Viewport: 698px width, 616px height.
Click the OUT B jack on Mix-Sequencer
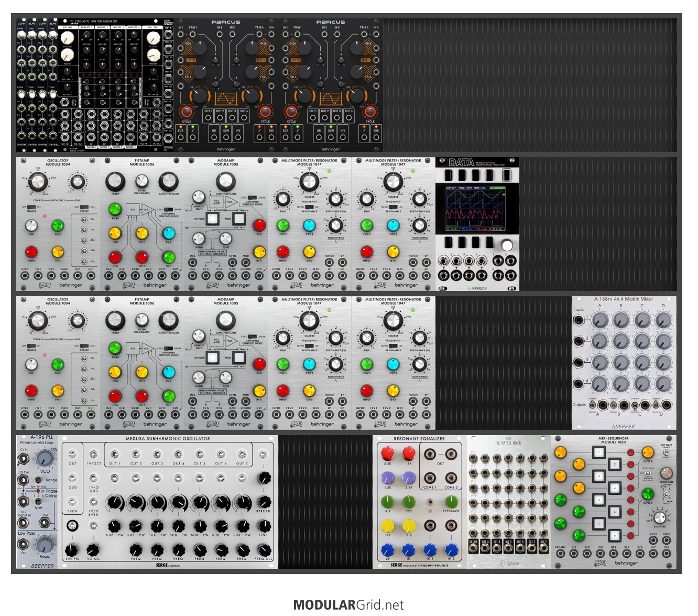tap(666, 541)
